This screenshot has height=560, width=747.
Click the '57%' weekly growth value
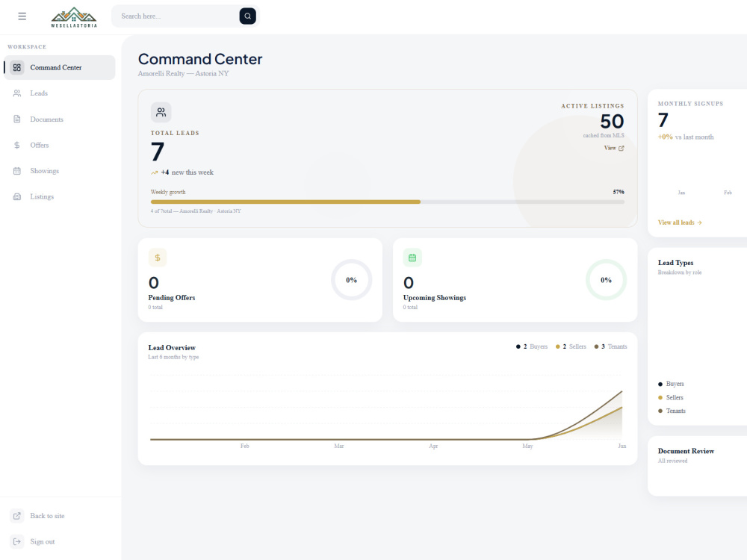619,192
